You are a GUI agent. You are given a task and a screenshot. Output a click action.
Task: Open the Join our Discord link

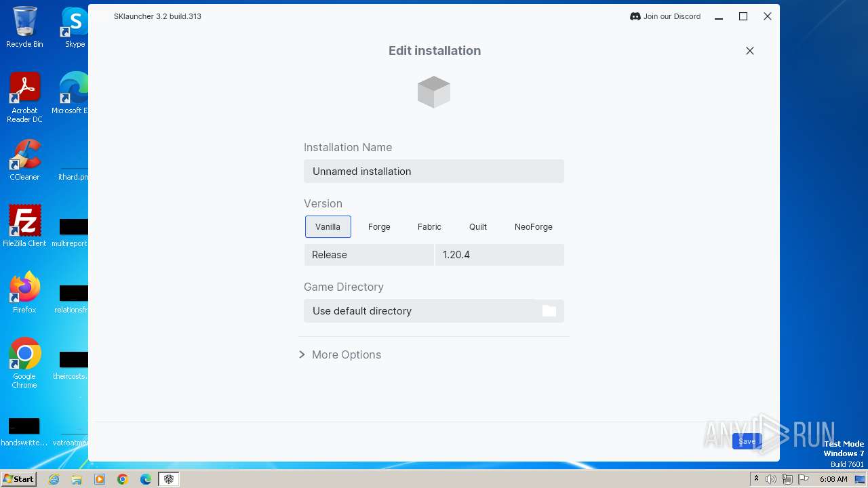pos(665,16)
